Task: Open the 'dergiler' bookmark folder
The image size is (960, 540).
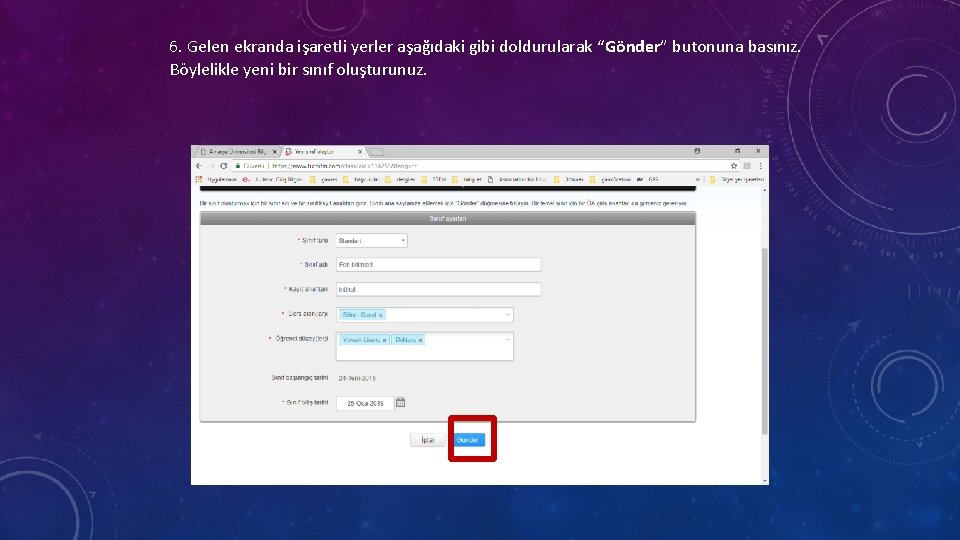Action: pos(400,179)
